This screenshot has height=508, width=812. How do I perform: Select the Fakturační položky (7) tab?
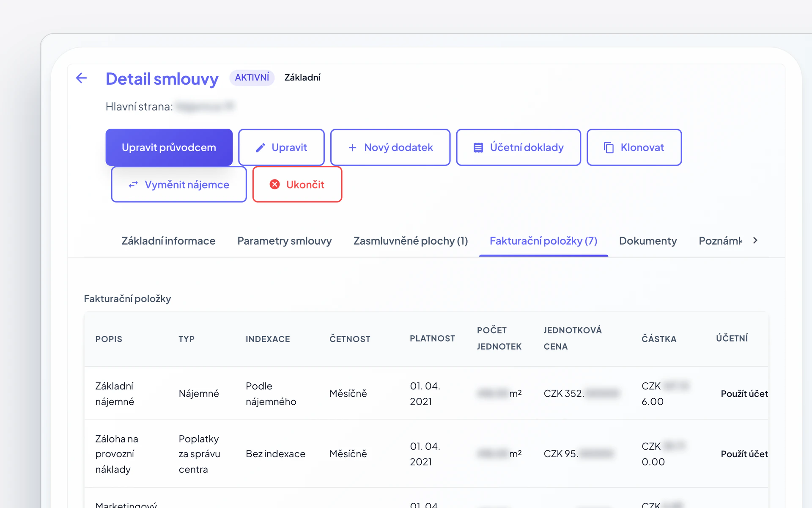tap(543, 241)
